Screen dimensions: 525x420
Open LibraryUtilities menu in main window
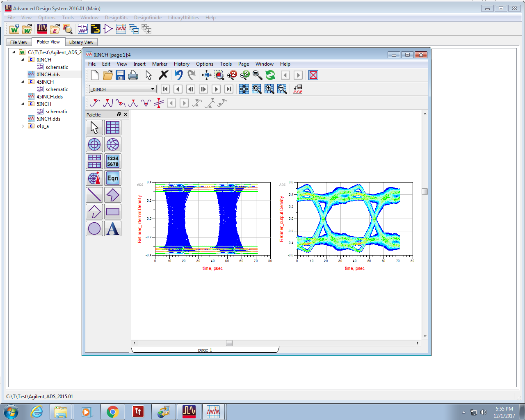point(183,18)
